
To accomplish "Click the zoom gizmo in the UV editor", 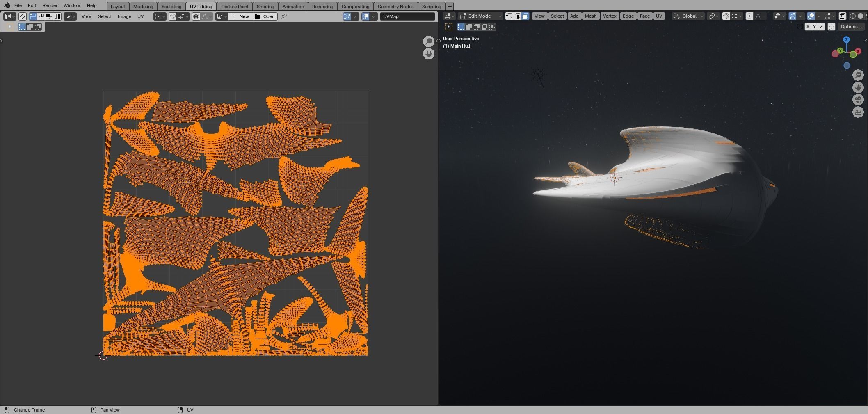I will coord(429,41).
